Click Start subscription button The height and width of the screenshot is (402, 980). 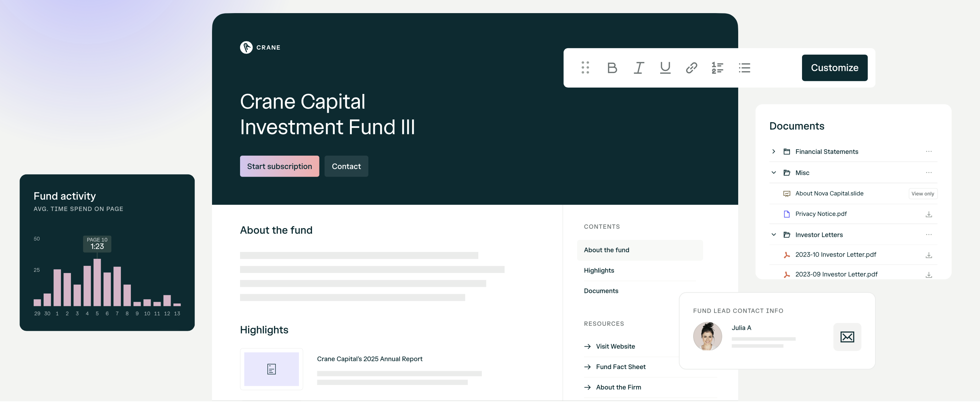click(x=279, y=166)
